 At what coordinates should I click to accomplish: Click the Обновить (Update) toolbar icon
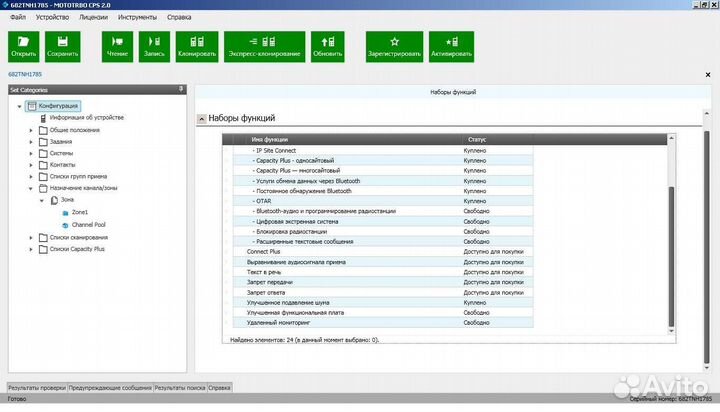click(327, 45)
